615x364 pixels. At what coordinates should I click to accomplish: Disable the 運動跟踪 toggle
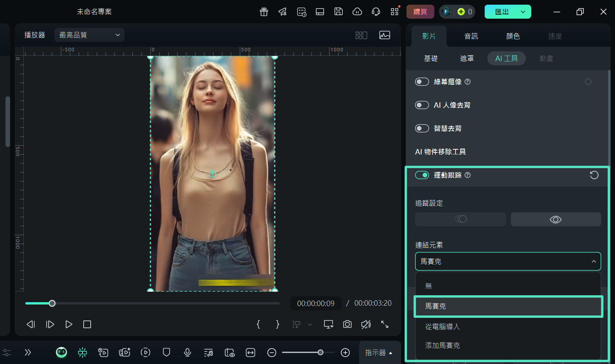[422, 175]
